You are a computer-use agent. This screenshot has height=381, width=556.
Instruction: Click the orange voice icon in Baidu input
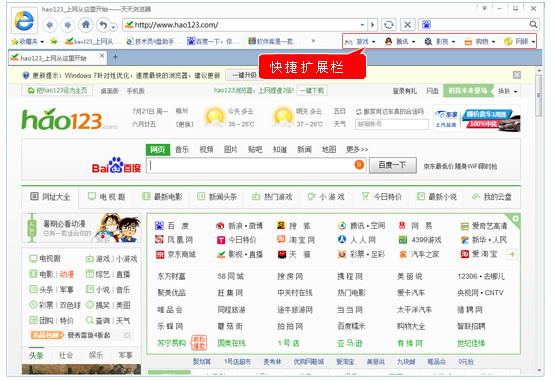(x=359, y=165)
